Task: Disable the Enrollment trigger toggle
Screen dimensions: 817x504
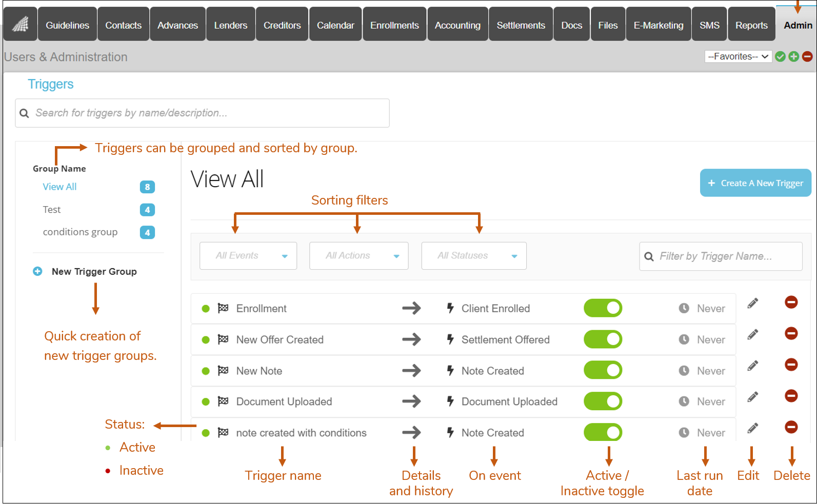Action: [603, 308]
